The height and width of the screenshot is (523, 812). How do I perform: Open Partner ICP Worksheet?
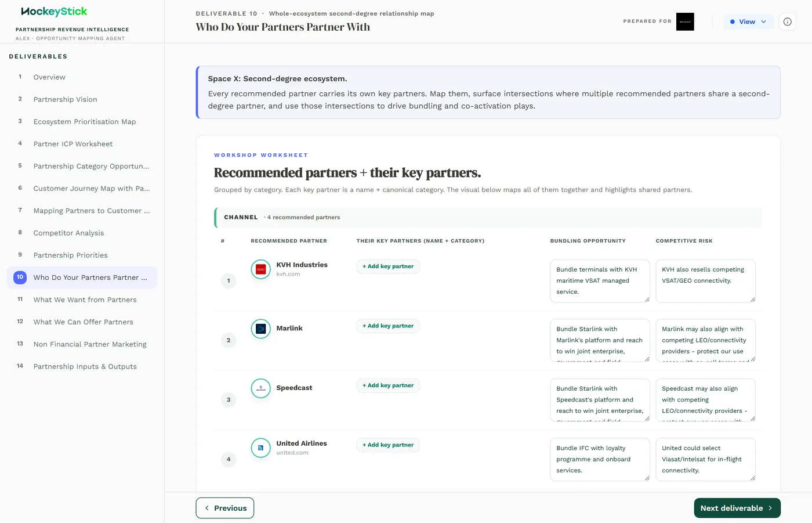click(82, 144)
